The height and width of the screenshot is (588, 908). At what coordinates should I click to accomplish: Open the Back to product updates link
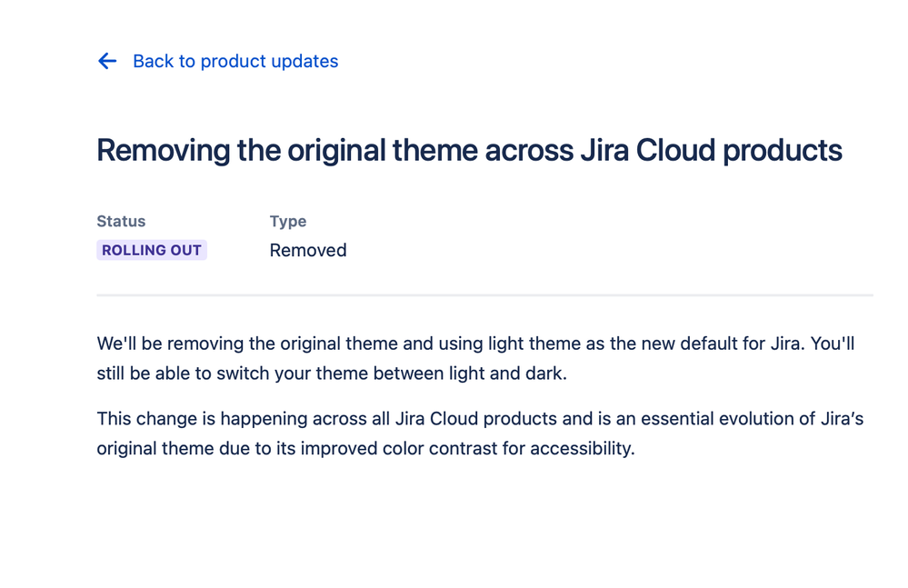tap(235, 61)
